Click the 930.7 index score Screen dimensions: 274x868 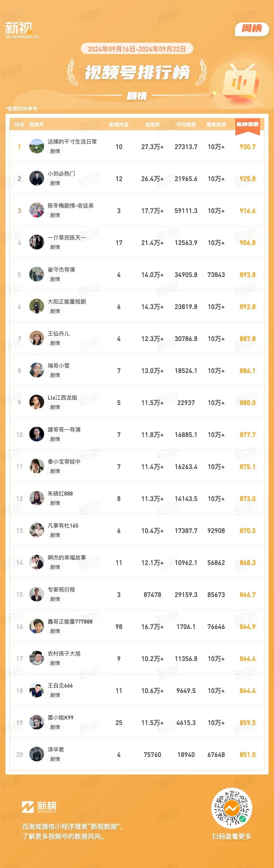pyautogui.click(x=247, y=147)
